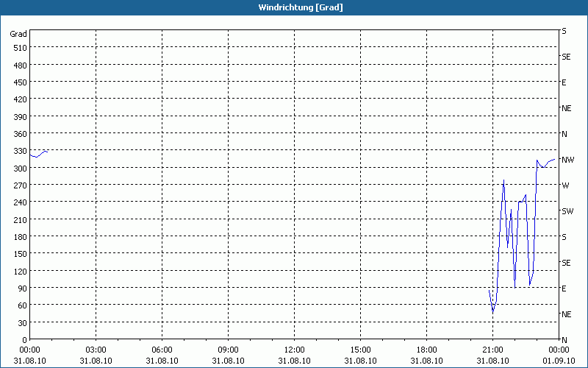Image resolution: width=588 pixels, height=368 pixels.
Task: Click the y-axis value "330"
Action: (21, 151)
